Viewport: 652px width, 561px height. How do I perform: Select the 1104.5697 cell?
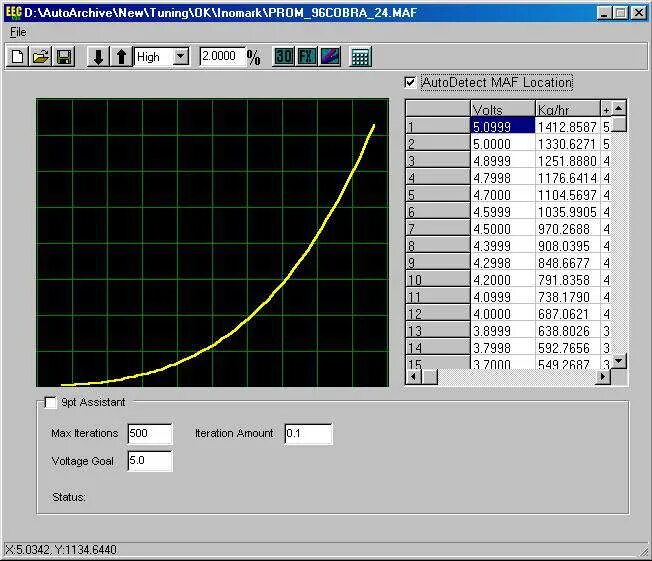point(568,194)
